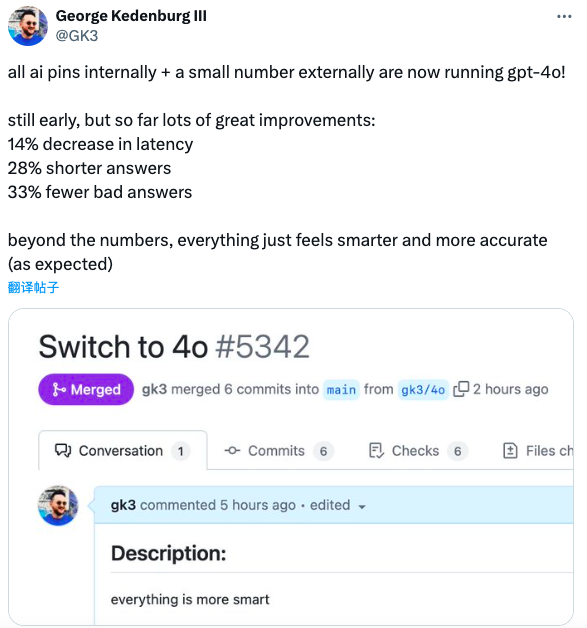Click the Files changed diff icon
587x628 pixels.
coord(510,451)
